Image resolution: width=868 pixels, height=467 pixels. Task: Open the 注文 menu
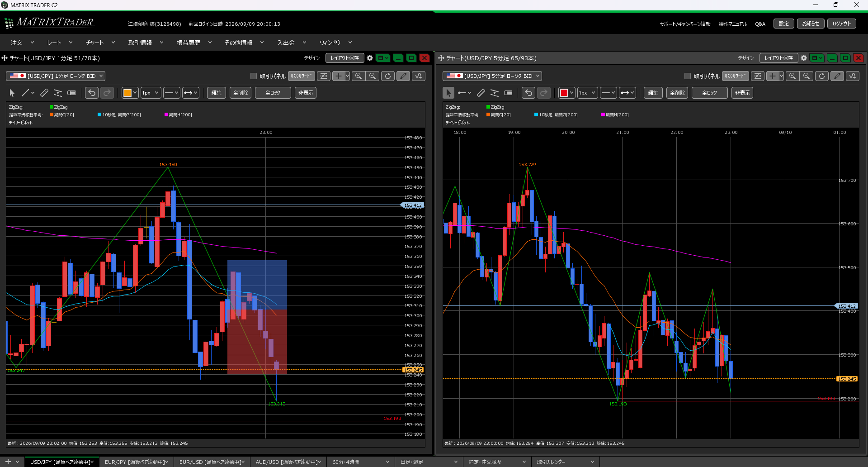tap(22, 43)
